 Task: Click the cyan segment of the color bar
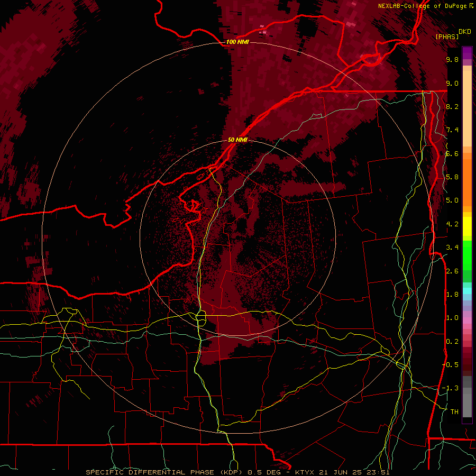coord(467,291)
